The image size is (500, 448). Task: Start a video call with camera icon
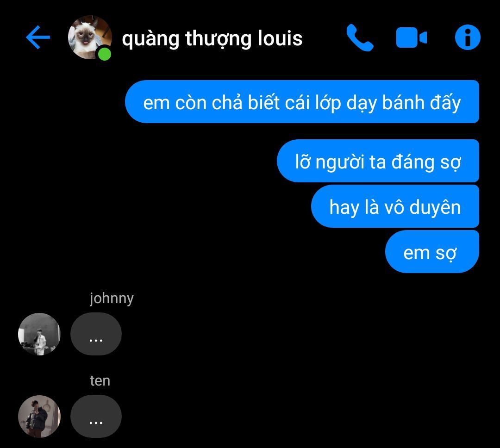(x=412, y=37)
